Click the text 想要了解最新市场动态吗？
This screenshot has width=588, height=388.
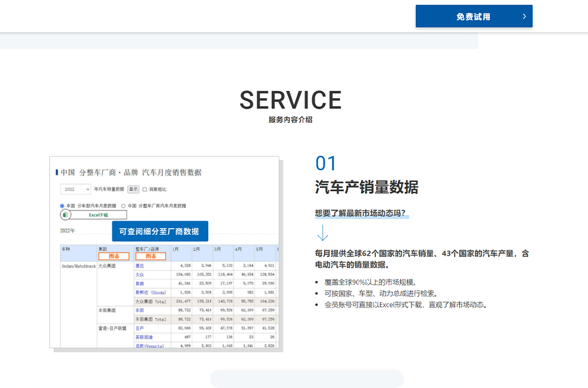(361, 213)
